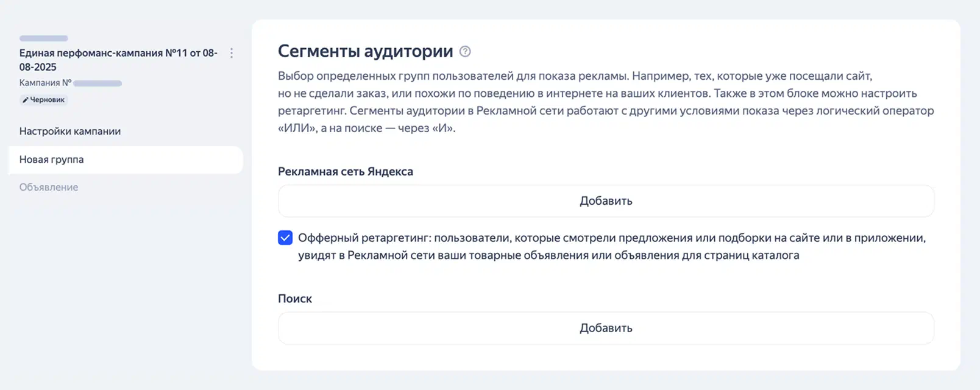Open the three-dot campaign options menu
The image size is (980, 390).
pos(232,53)
